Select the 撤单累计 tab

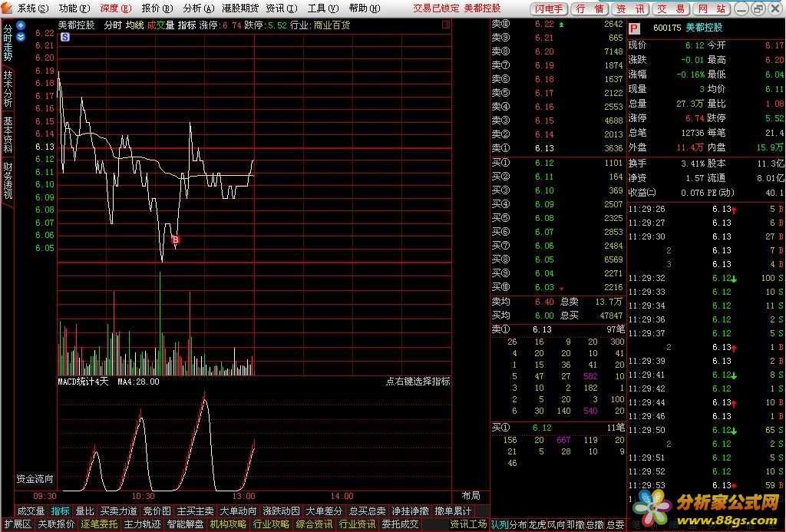click(x=453, y=511)
